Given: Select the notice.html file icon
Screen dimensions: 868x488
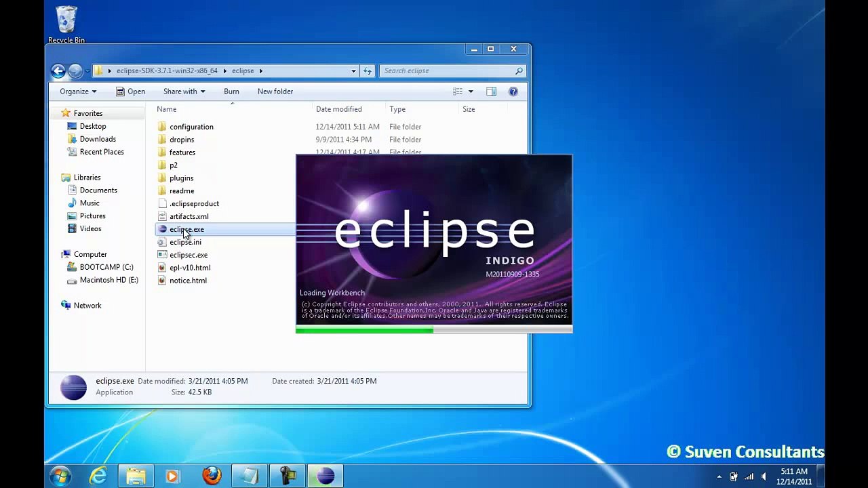Looking at the screenshot, I should coord(162,281).
